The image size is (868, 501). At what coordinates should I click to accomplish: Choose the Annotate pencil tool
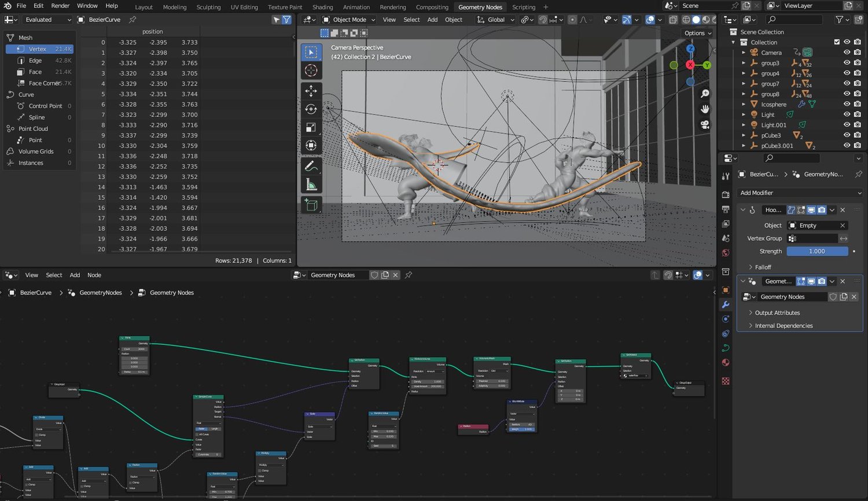click(311, 166)
